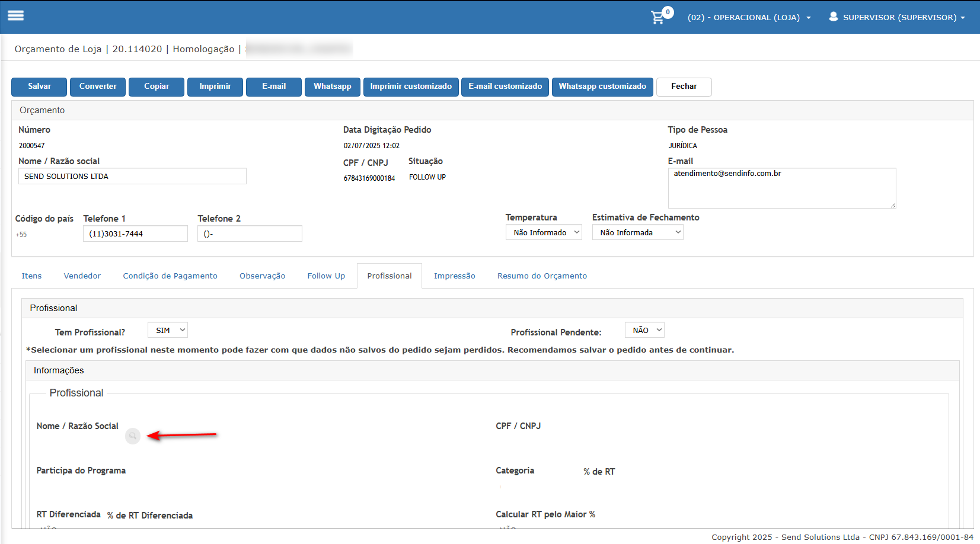Click the E-mail text area
The height and width of the screenshot is (544, 980).
(x=782, y=188)
